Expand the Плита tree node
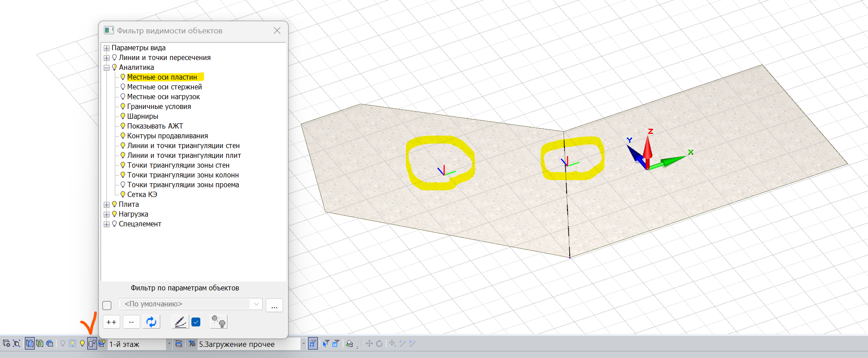This screenshot has width=868, height=358. (106, 205)
